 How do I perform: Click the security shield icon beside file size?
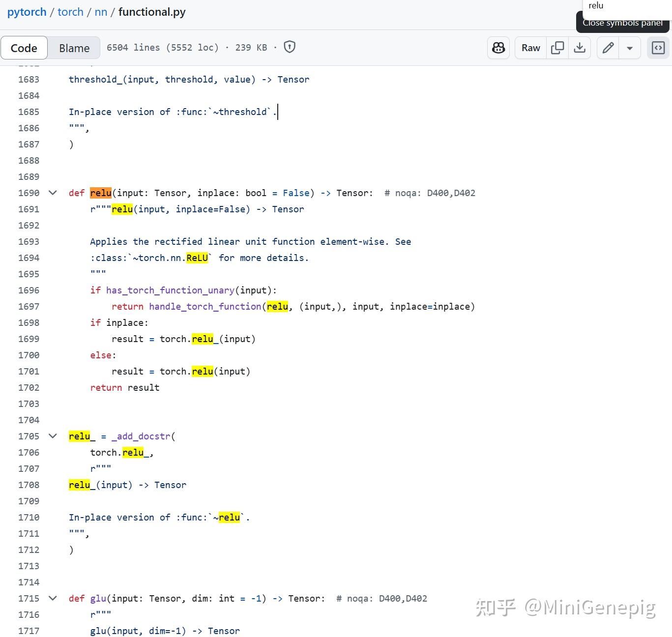pos(290,47)
